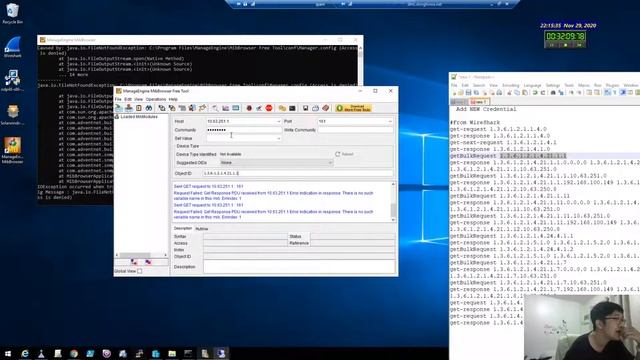This screenshot has height=360, width=640.
Task: Open the ManageEngine MibBrowser desktop icon
Action: [x=12, y=150]
